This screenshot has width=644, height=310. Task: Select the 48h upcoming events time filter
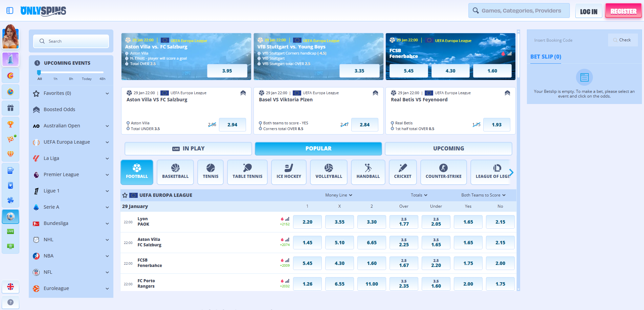(102, 79)
